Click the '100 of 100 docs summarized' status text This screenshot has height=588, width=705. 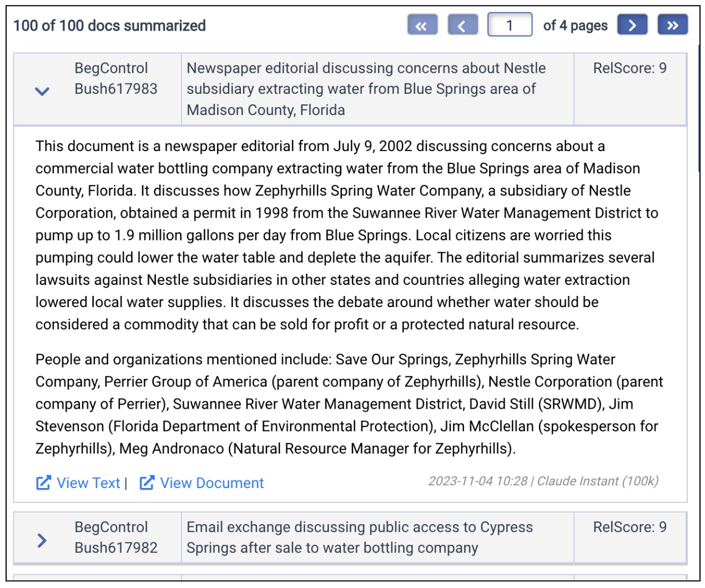coord(109,26)
